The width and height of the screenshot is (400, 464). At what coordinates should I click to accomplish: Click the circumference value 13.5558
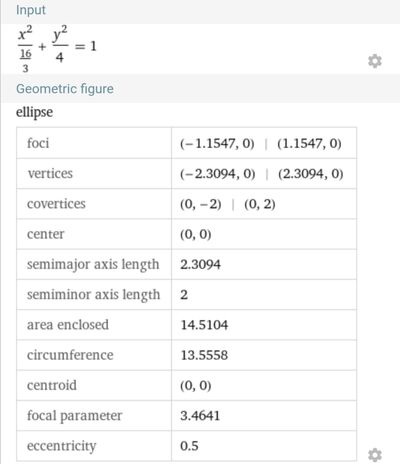[x=204, y=355]
